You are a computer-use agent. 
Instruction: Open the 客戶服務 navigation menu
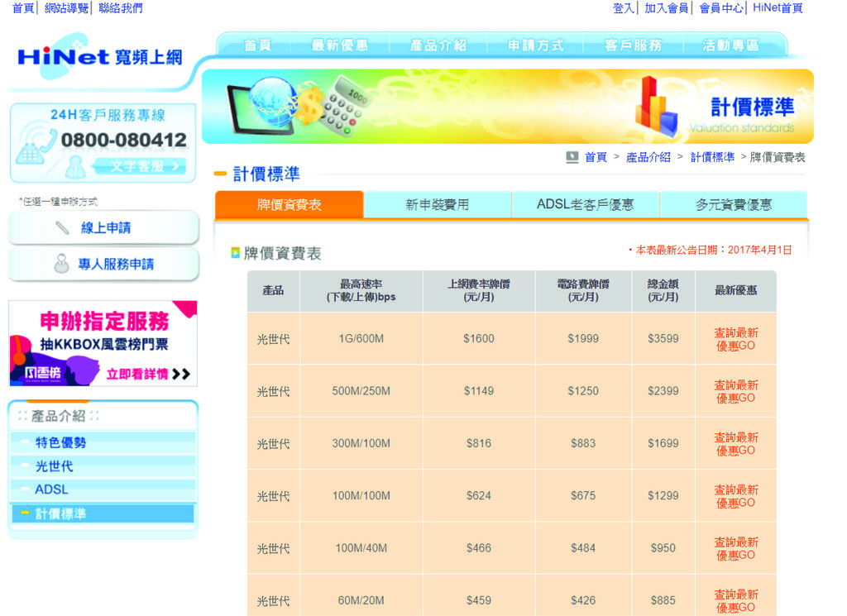point(633,45)
